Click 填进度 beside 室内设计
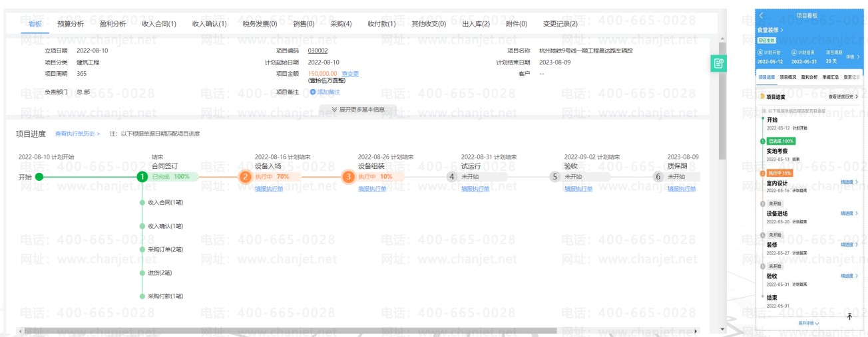 click(x=849, y=181)
